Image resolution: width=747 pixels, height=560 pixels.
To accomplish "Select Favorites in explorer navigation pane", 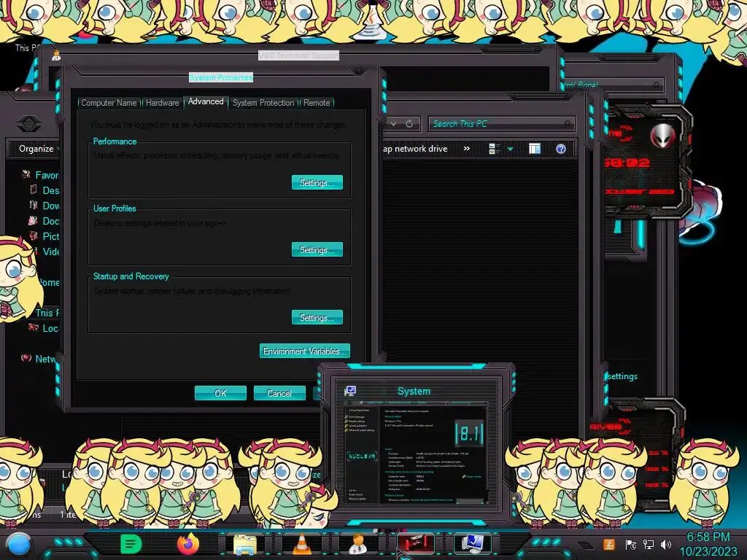I will [x=40, y=175].
